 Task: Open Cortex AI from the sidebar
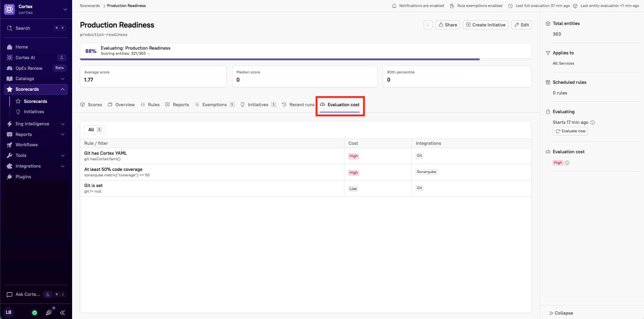(36, 58)
